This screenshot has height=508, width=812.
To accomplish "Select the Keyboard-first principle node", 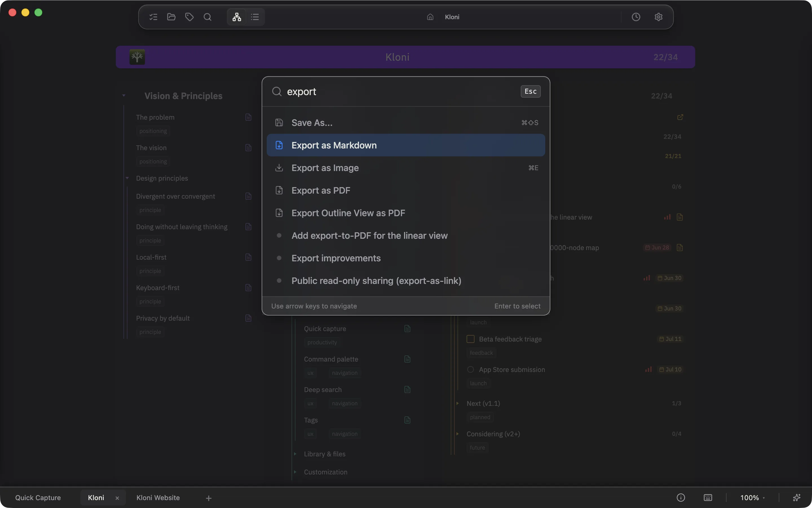I will point(158,288).
